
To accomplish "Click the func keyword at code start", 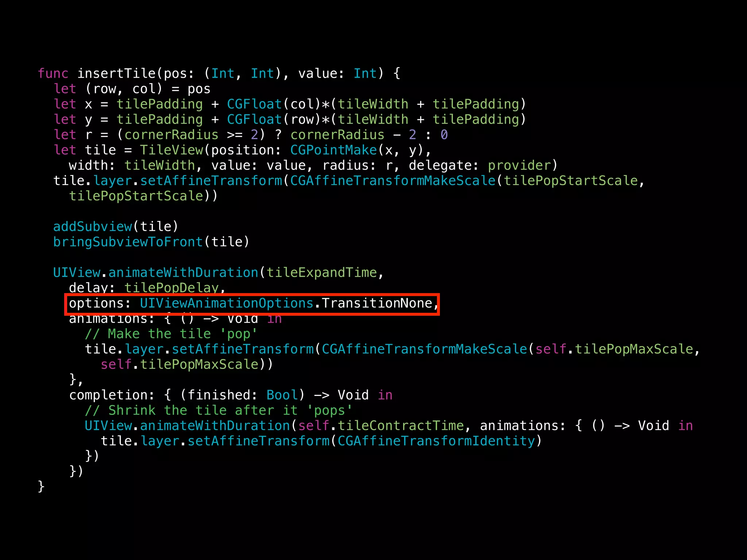I will click(53, 73).
